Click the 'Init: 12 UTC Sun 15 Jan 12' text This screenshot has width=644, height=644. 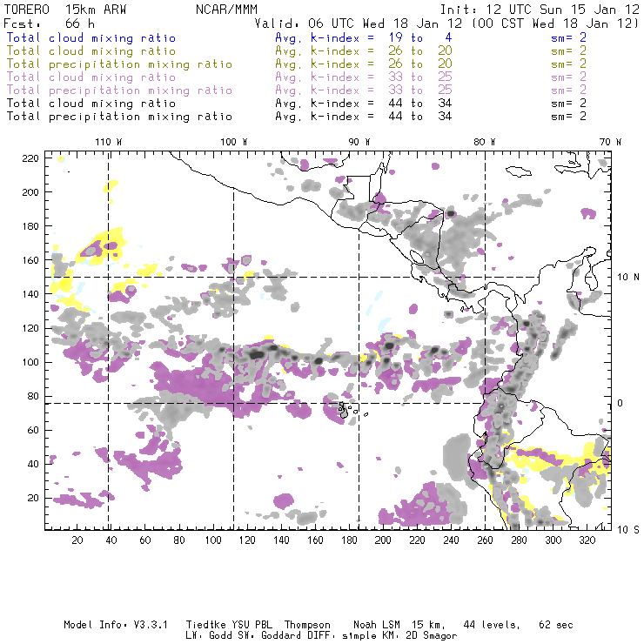click(x=540, y=10)
